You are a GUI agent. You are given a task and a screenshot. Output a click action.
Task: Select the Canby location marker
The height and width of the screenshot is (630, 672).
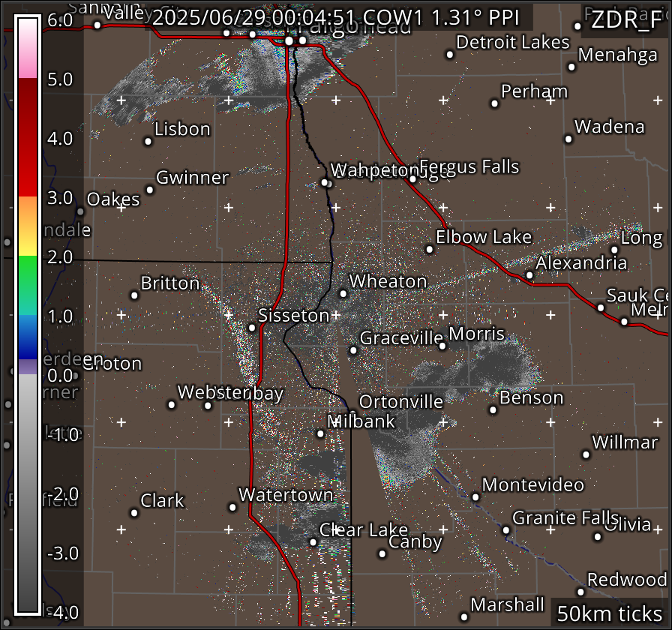(x=382, y=554)
